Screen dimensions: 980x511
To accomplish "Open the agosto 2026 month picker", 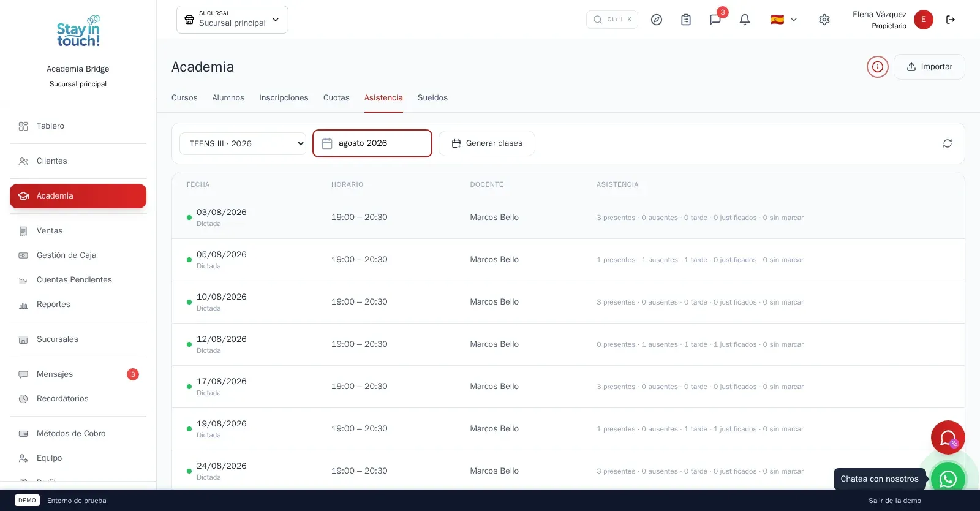I will point(372,143).
